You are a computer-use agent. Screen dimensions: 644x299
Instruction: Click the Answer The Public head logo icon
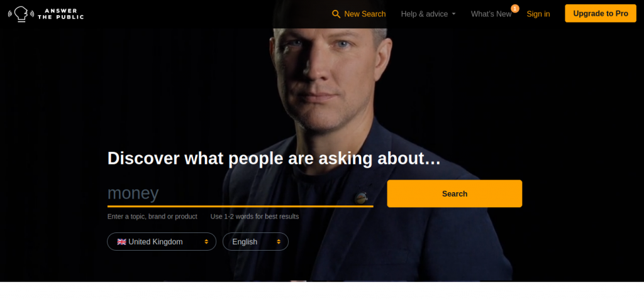21,14
